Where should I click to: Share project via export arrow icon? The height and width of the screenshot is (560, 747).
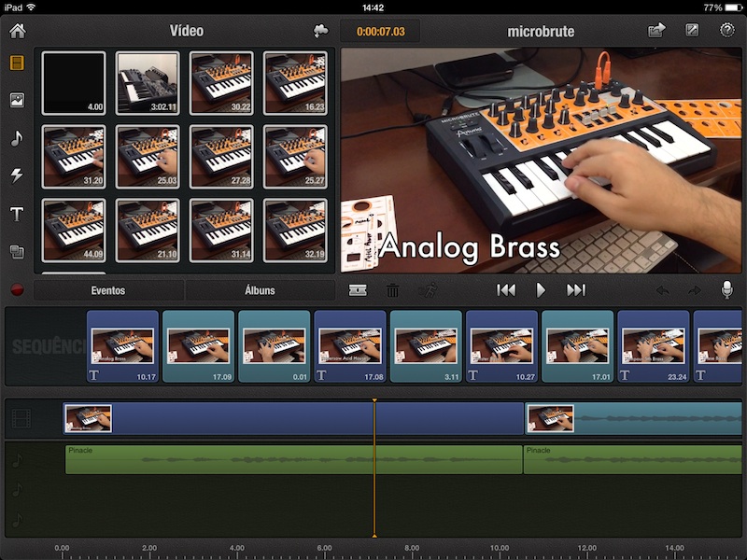click(x=656, y=31)
